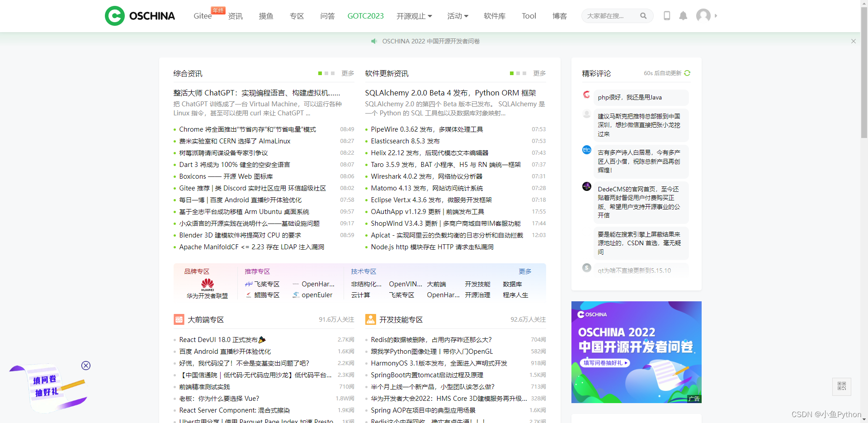
Task: Open 软件库 nav item
Action: click(495, 16)
